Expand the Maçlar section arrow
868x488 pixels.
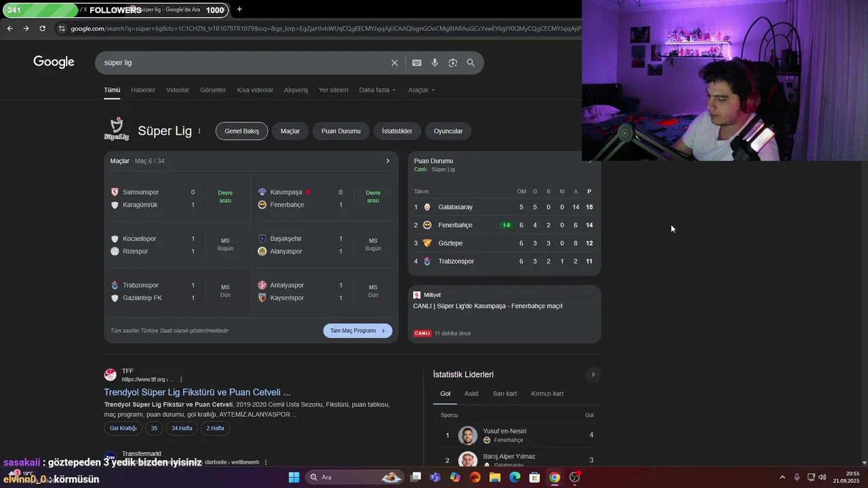tap(388, 161)
